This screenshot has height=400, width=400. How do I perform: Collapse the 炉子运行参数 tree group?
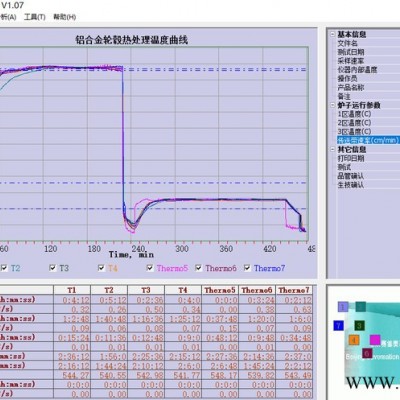click(333, 105)
